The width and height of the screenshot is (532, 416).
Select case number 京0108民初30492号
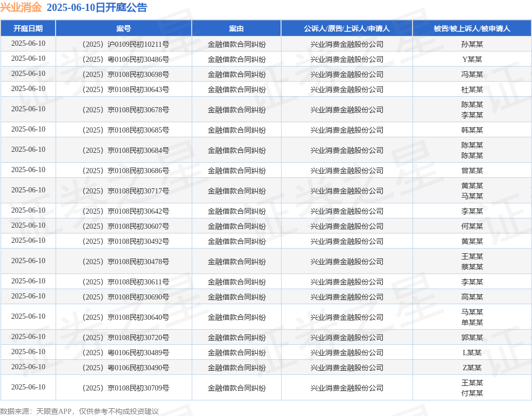click(126, 241)
